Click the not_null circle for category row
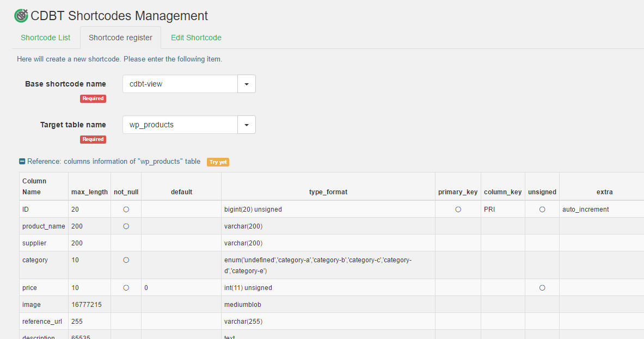 tap(126, 260)
